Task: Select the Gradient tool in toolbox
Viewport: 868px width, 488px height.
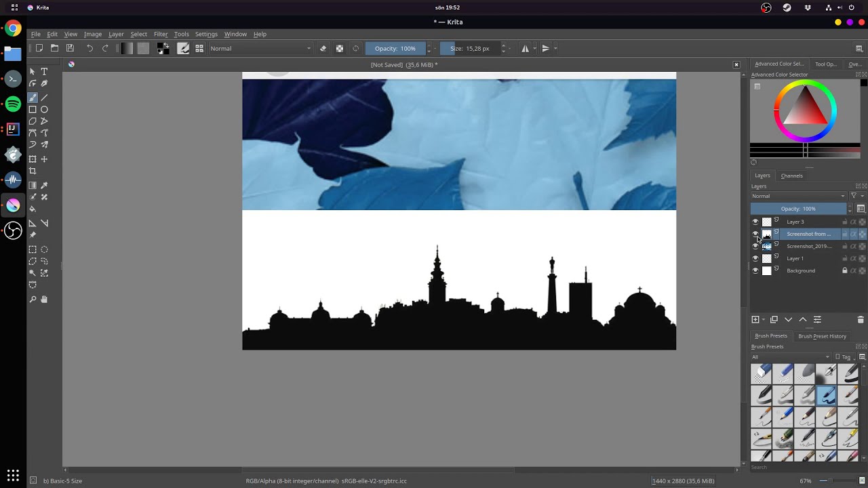Action: (x=33, y=185)
